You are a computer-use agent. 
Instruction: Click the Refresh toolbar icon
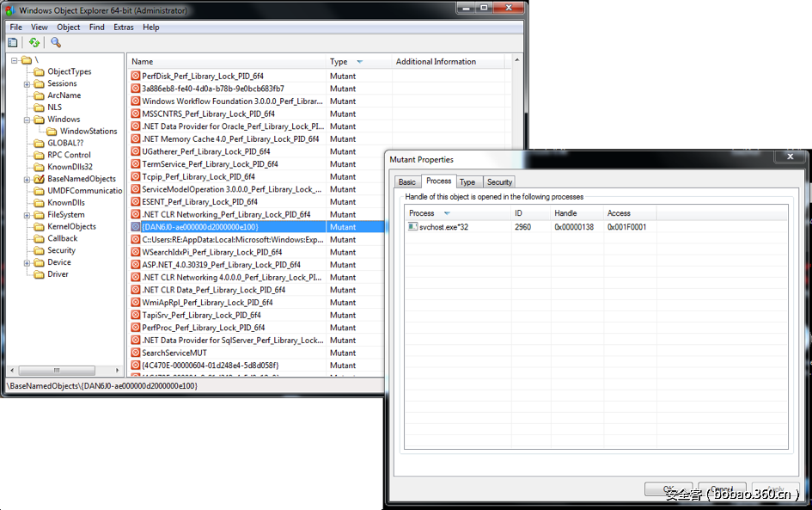pos(34,42)
